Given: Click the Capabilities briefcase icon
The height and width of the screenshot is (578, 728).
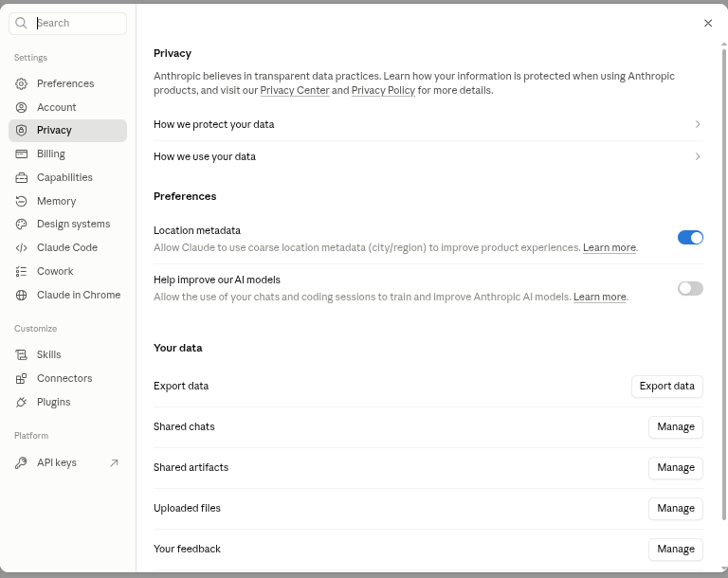Looking at the screenshot, I should coord(22,178).
